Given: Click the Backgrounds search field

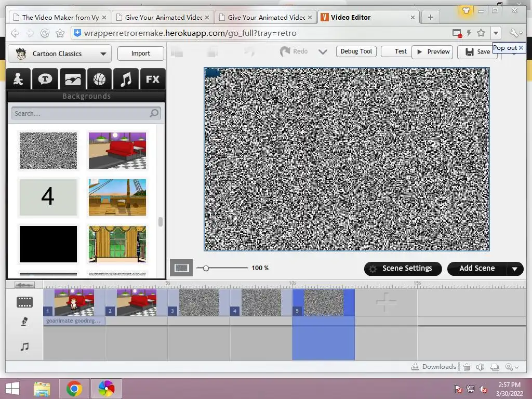Looking at the screenshot, I should [x=86, y=113].
